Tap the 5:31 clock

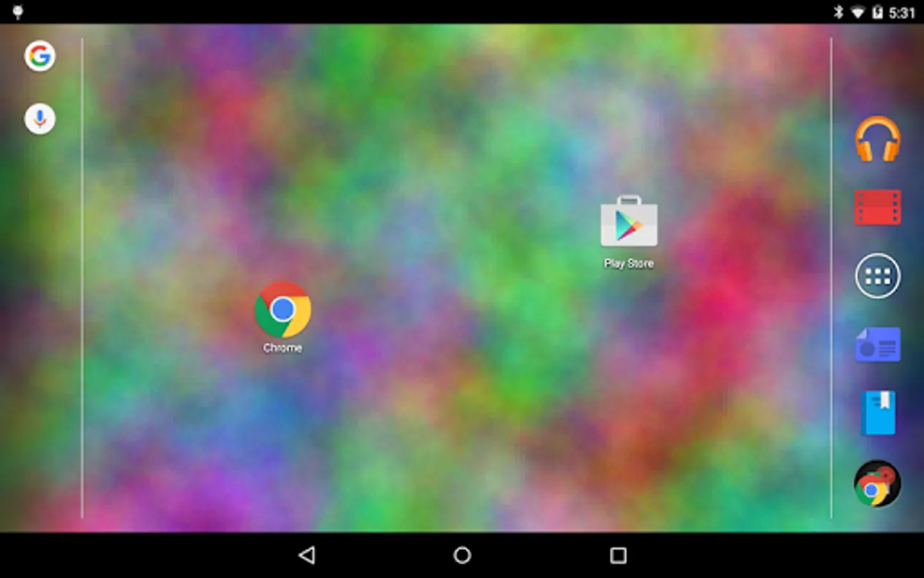pos(902,13)
